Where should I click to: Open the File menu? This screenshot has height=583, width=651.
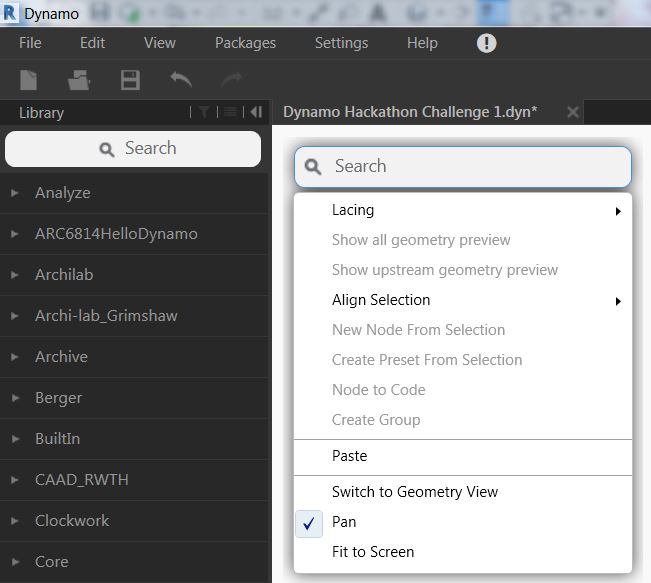point(30,43)
